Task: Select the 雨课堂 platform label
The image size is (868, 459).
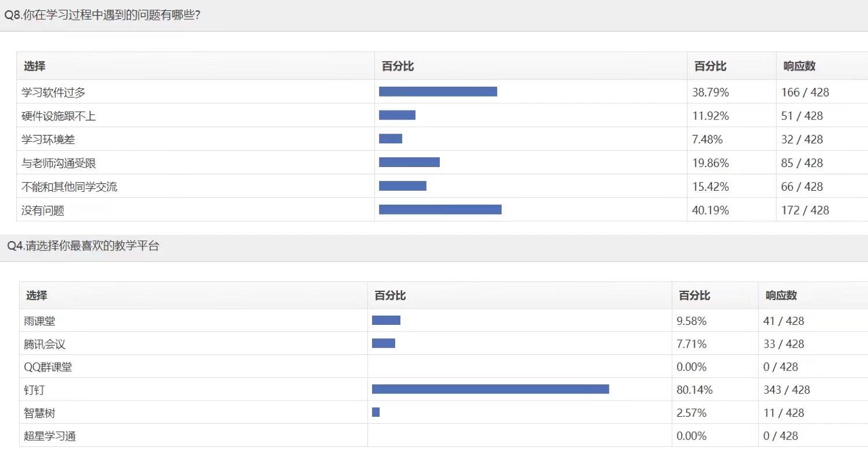Action: pos(39,321)
